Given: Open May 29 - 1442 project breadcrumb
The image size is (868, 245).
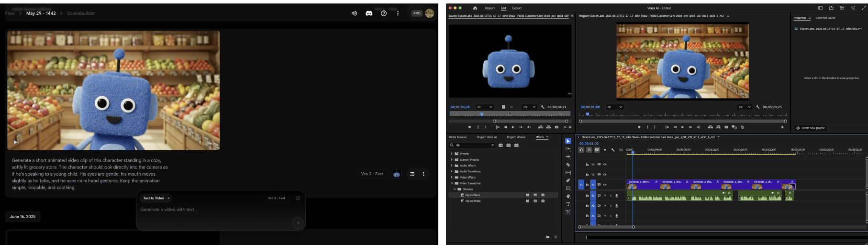Looking at the screenshot, I should tap(41, 13).
